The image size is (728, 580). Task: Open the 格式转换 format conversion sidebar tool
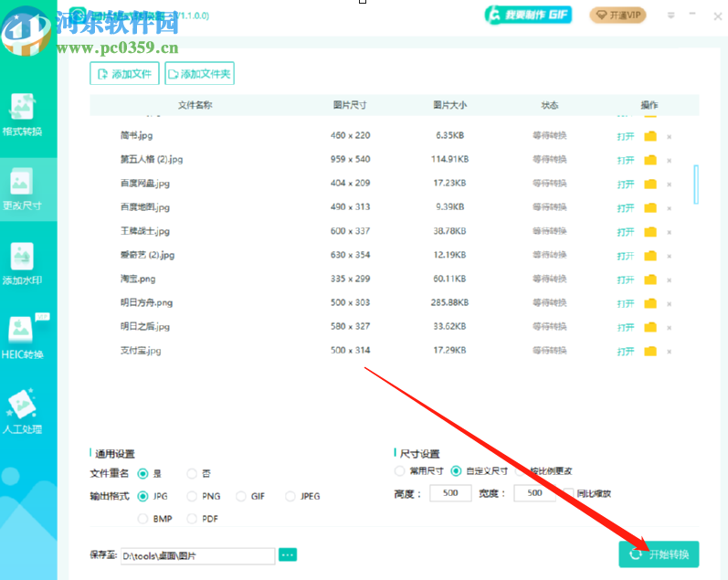click(22, 116)
